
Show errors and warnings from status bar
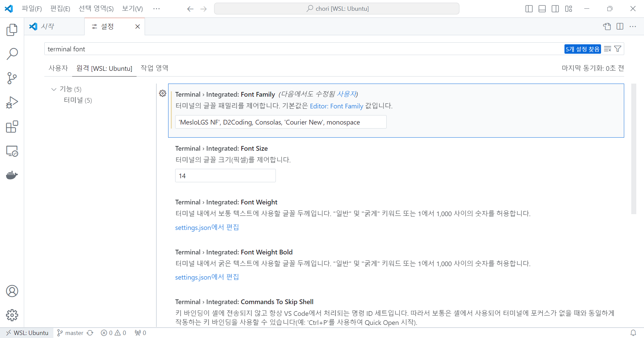(x=113, y=333)
